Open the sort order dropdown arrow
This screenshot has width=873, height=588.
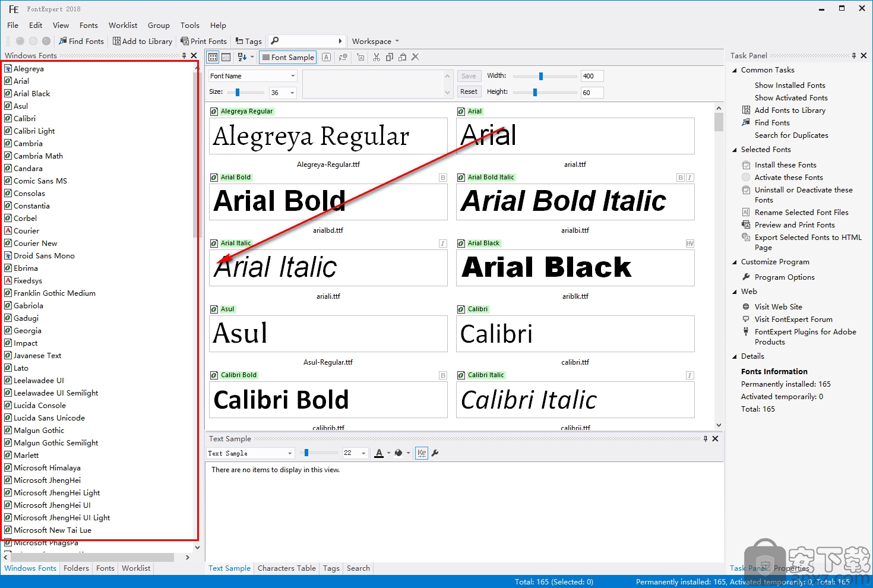coord(252,57)
